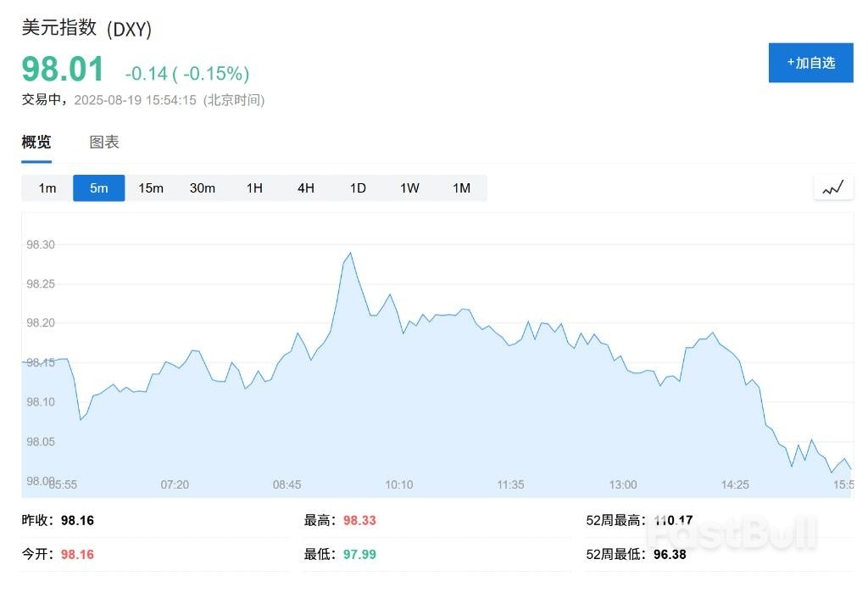
Task: Switch chart interval to 30m
Action: pyautogui.click(x=203, y=187)
